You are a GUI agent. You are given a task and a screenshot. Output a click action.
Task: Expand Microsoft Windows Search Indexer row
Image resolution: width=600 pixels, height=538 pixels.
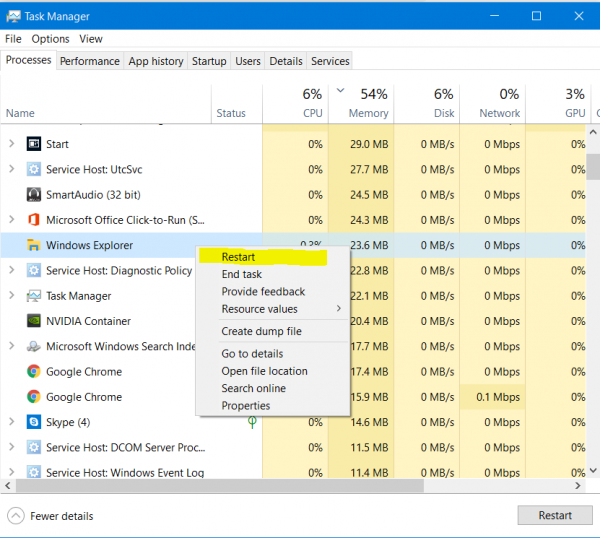(11, 346)
